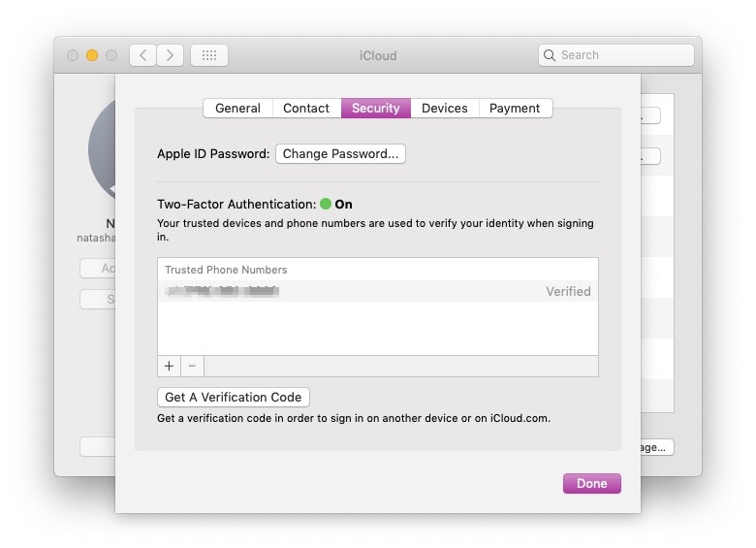Remove trusted number with minus button
This screenshot has height=548, width=756.
click(x=192, y=366)
